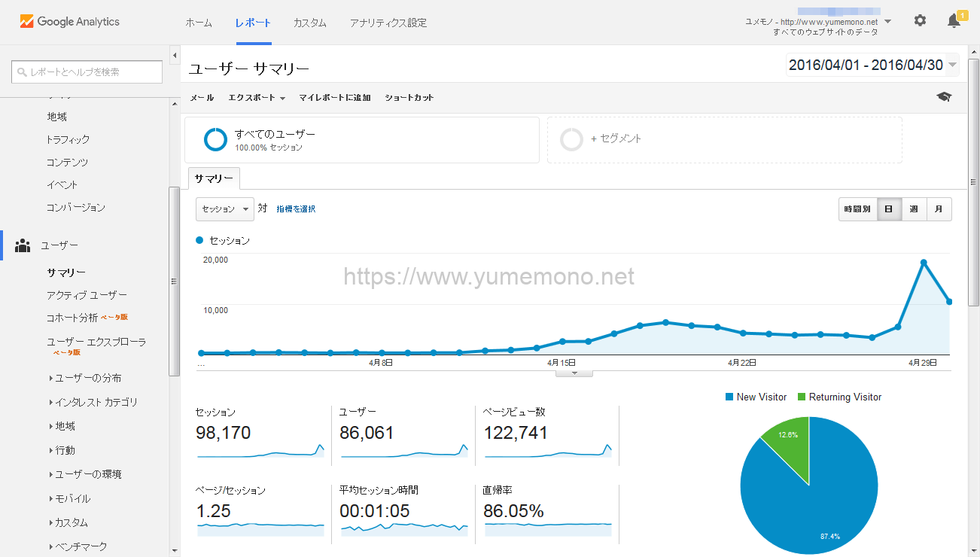Click the report search input field
Screen dimensions: 980x557
(87, 72)
